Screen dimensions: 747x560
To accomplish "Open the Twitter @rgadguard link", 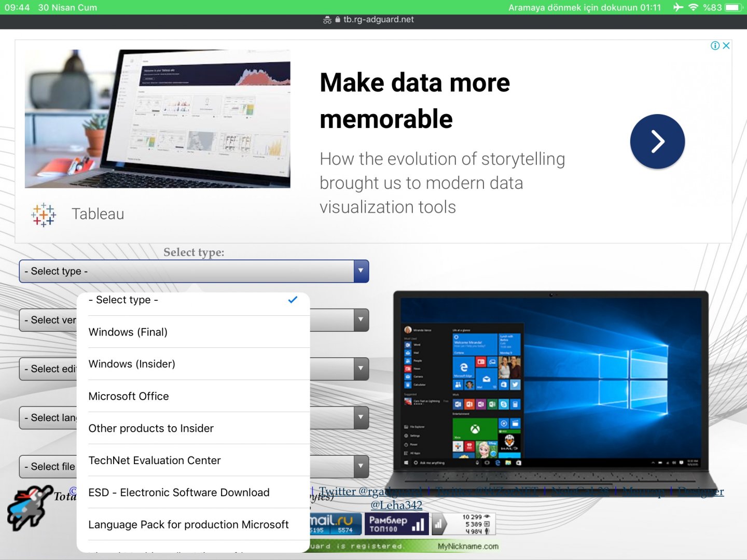I will 371,492.
